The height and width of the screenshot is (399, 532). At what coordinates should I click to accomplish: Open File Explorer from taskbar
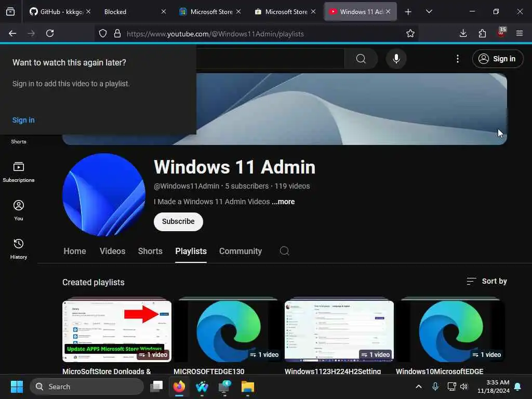pos(248,387)
